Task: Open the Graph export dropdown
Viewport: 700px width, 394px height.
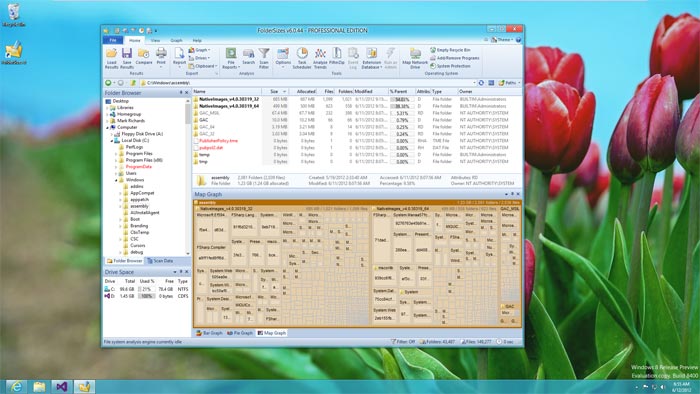Action: [200, 50]
